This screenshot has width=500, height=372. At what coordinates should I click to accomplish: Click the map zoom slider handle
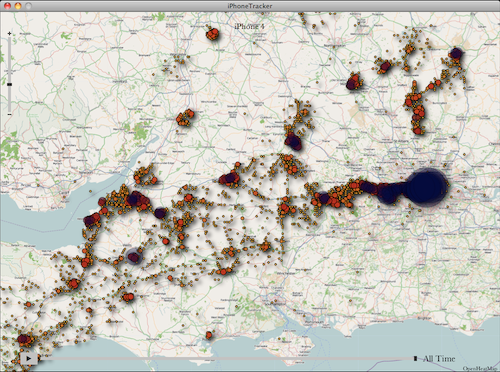9,84
